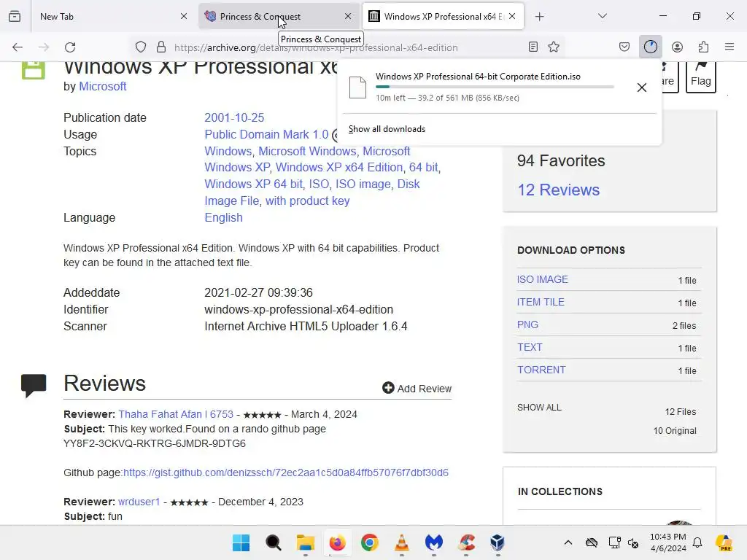The image size is (747, 560).
Task: Show hidden system tray icons
Action: [x=568, y=542]
